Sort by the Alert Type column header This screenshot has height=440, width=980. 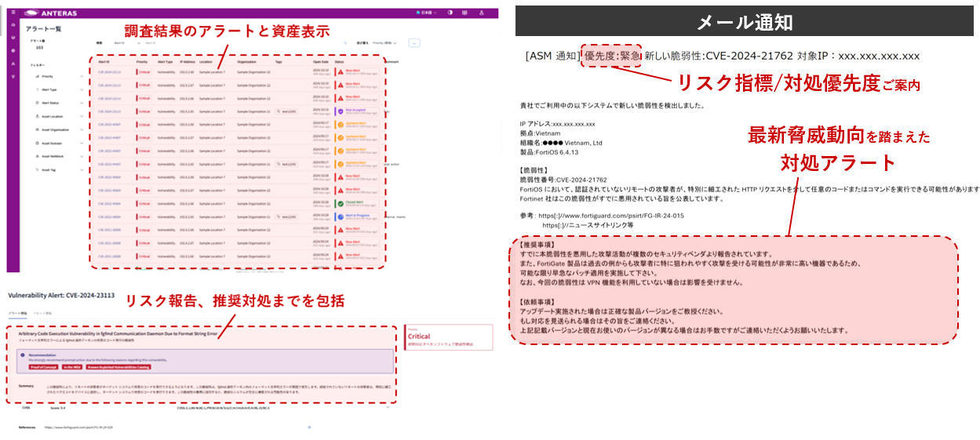(x=166, y=60)
